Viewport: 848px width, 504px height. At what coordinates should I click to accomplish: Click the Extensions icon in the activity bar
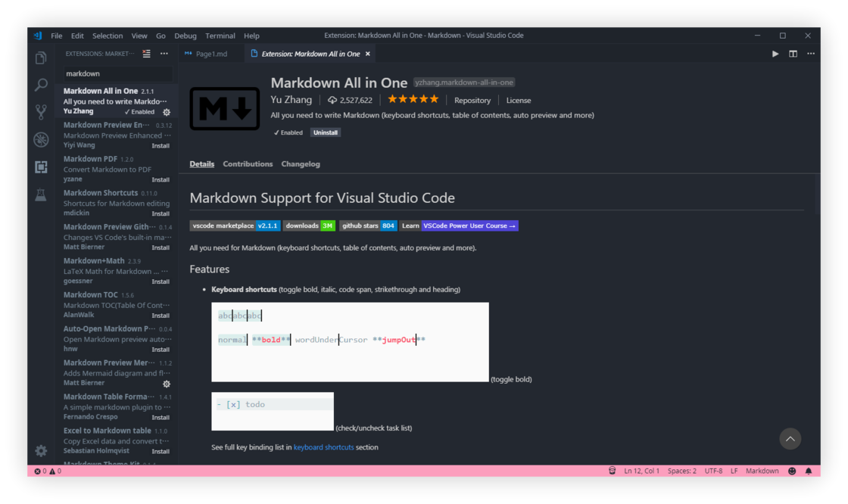point(40,166)
